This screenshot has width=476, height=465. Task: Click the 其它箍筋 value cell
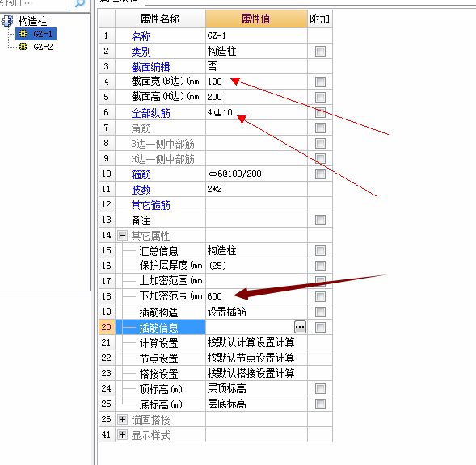coord(256,204)
